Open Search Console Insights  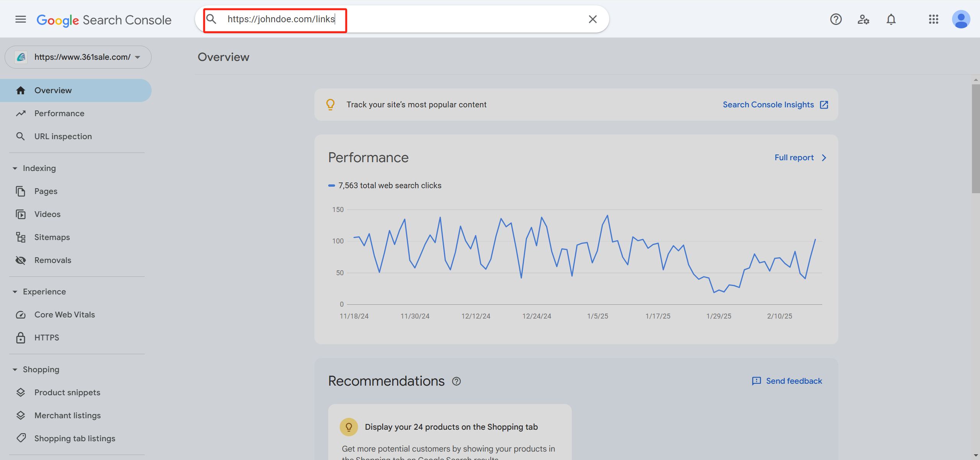(769, 104)
